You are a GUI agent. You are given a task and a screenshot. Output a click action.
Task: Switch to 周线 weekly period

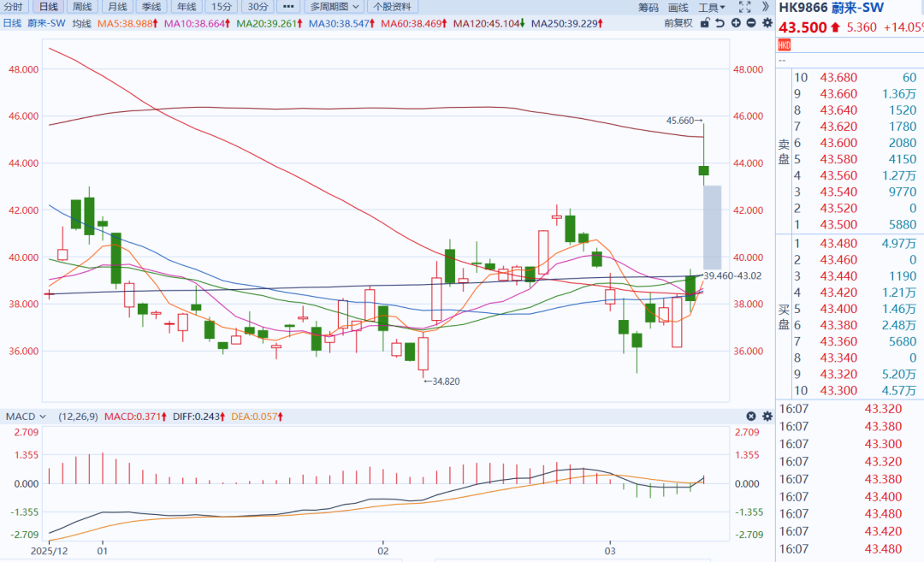pyautogui.click(x=83, y=8)
